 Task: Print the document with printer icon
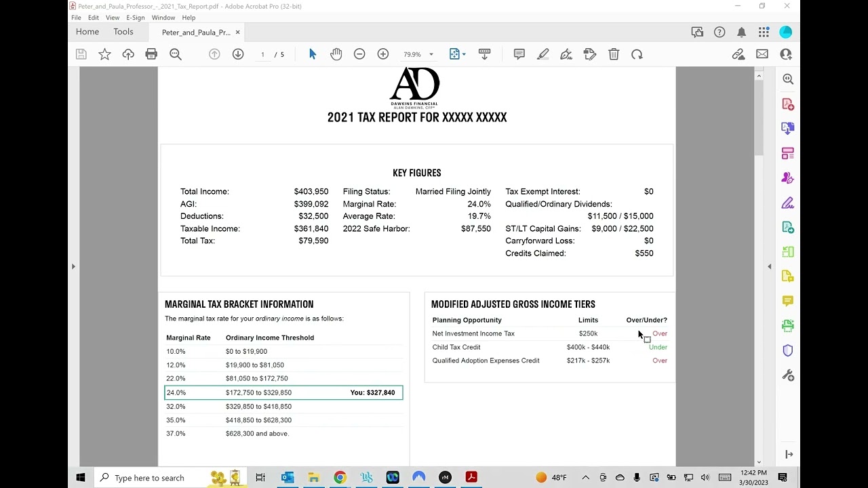coord(151,54)
